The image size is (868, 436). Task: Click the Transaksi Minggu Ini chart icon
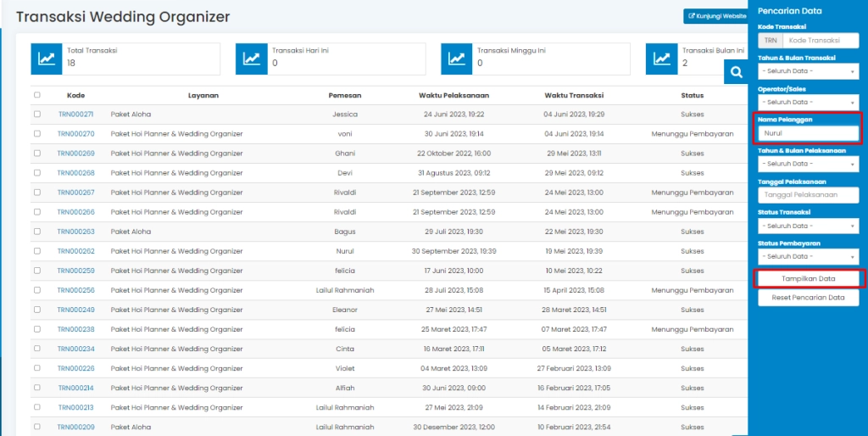pos(457,59)
